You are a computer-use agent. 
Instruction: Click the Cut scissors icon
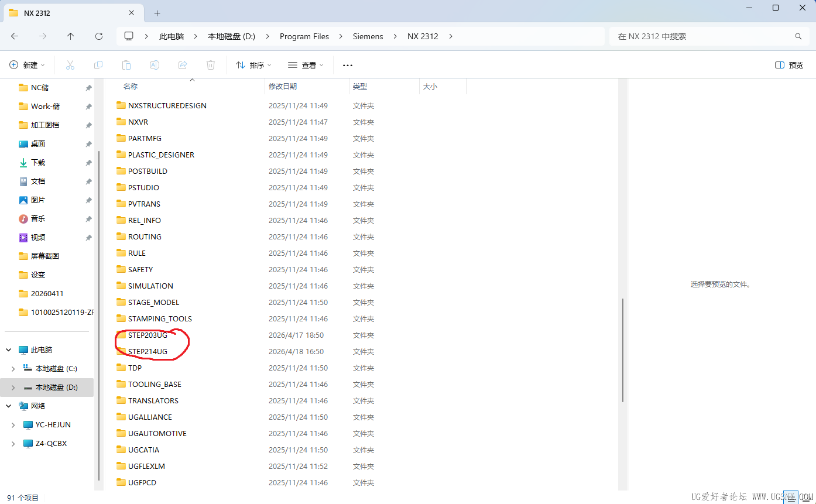[70, 65]
